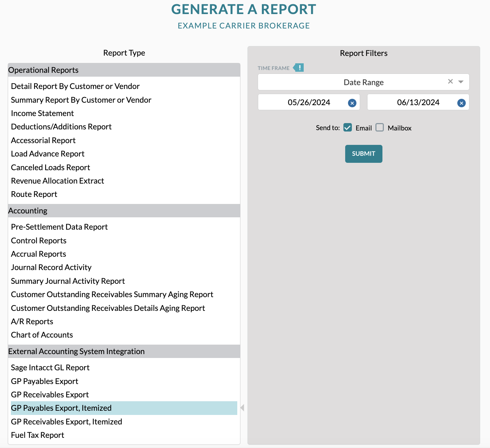Enable the Mailbox checkbox
Image resolution: width=490 pixels, height=448 pixels.
coord(380,128)
